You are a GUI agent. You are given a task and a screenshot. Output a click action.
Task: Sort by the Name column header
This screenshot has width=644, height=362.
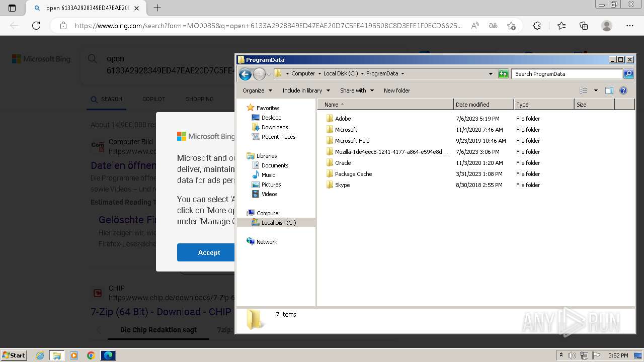pyautogui.click(x=385, y=105)
